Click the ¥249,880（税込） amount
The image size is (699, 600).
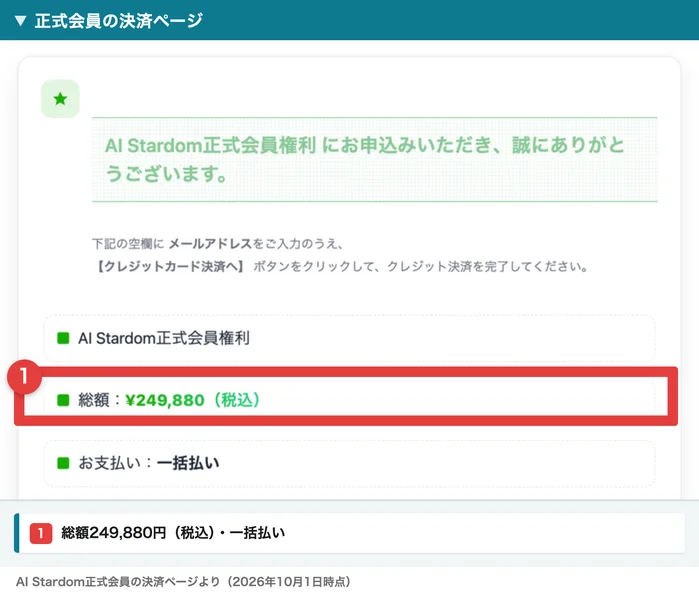click(193, 400)
